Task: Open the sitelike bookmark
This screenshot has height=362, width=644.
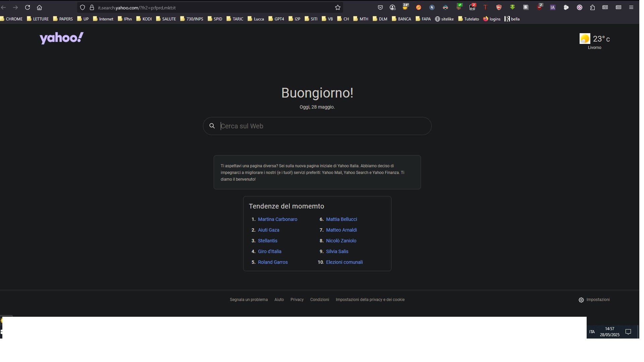Action: 444,19
